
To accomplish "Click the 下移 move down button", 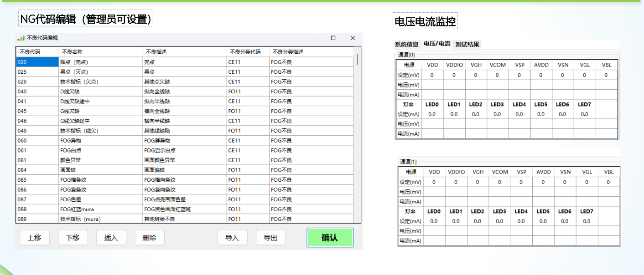I will tap(73, 238).
